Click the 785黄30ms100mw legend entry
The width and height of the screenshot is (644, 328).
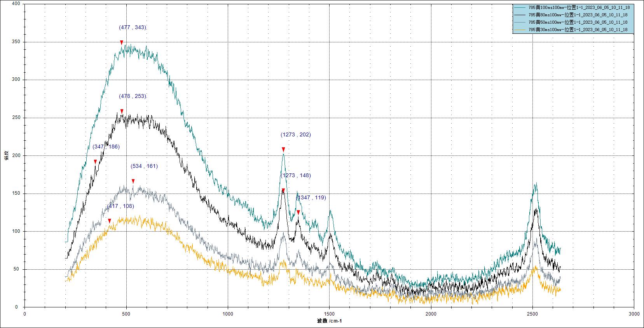(x=578, y=30)
